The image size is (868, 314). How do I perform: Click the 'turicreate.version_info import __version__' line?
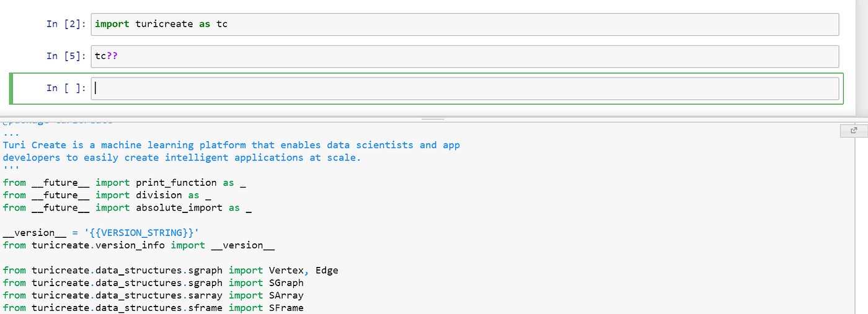pyautogui.click(x=138, y=245)
